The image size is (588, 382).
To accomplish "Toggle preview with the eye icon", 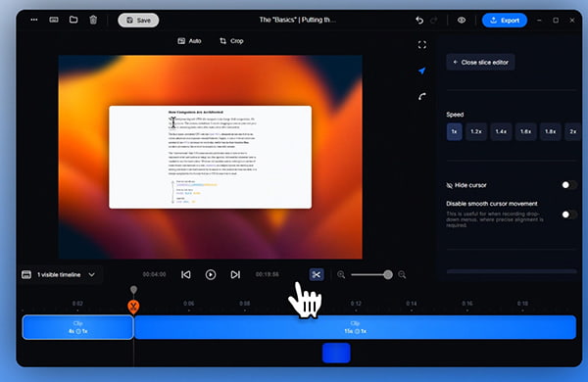I will 462,21.
